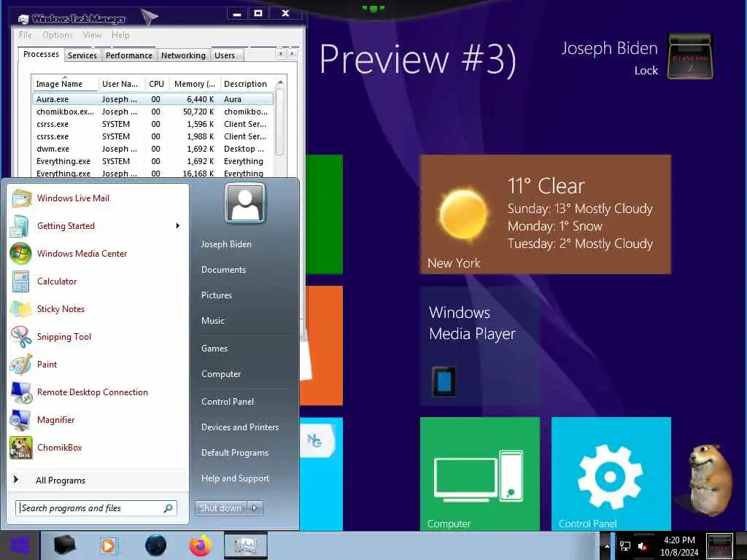Open Task Manager View menu
The image size is (747, 560).
(92, 35)
